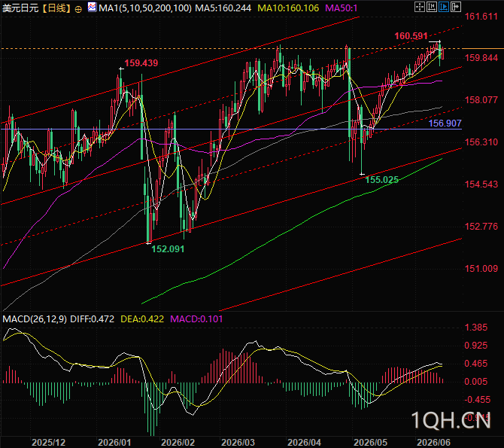Click the 0.465 MACD axis value
504x448 pixels.
pyautogui.click(x=476, y=364)
